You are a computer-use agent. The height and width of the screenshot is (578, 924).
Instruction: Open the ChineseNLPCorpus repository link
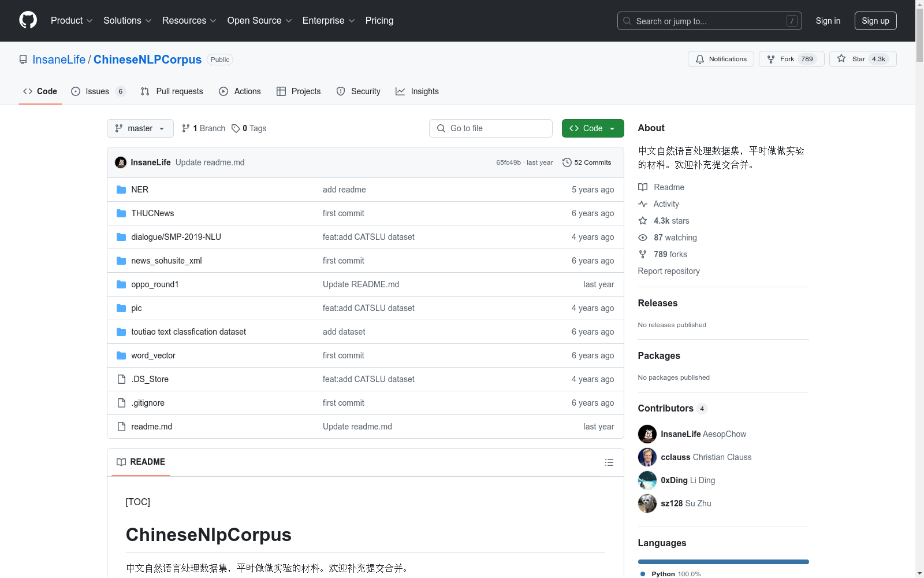tap(147, 60)
